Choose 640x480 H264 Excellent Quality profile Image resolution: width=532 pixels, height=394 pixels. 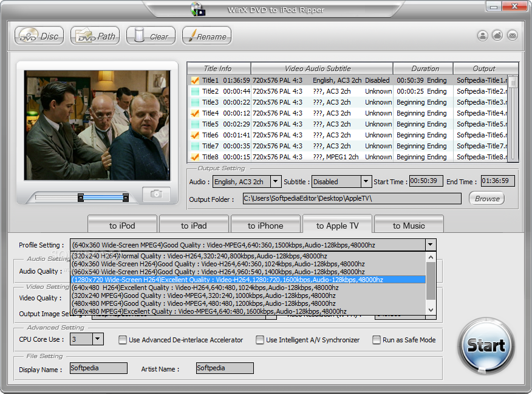click(x=248, y=288)
